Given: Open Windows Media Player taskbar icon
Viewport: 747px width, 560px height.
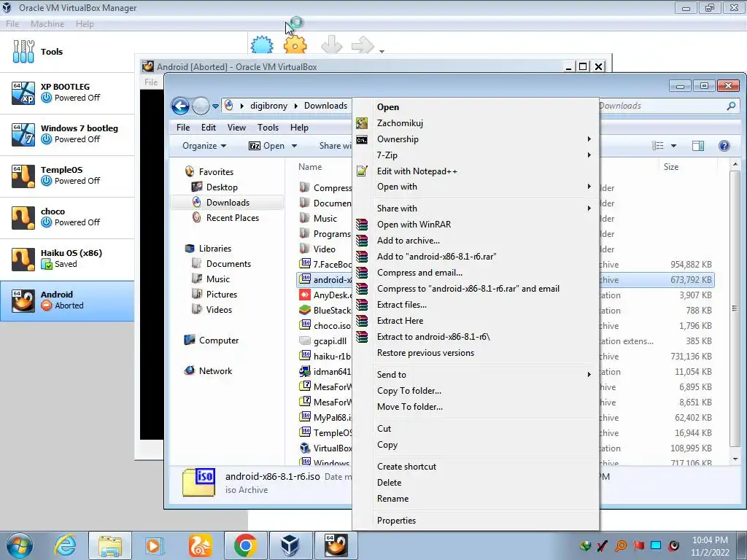Looking at the screenshot, I should point(155,545).
